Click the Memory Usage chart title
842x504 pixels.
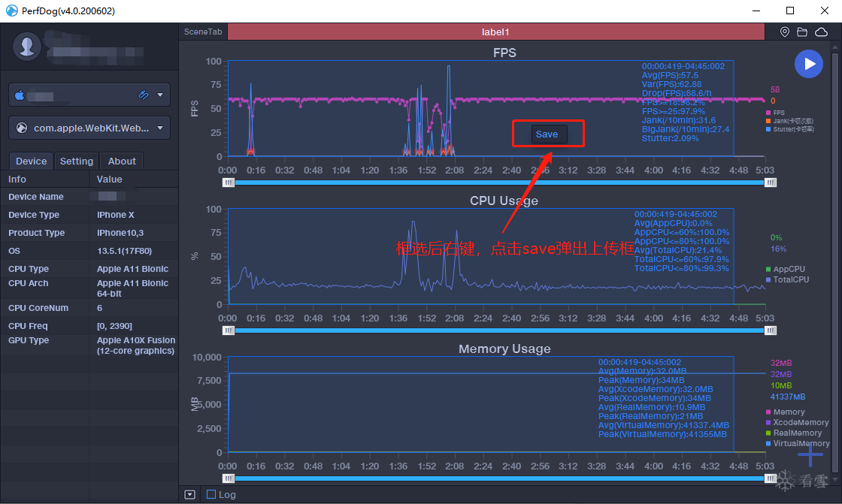click(x=504, y=349)
